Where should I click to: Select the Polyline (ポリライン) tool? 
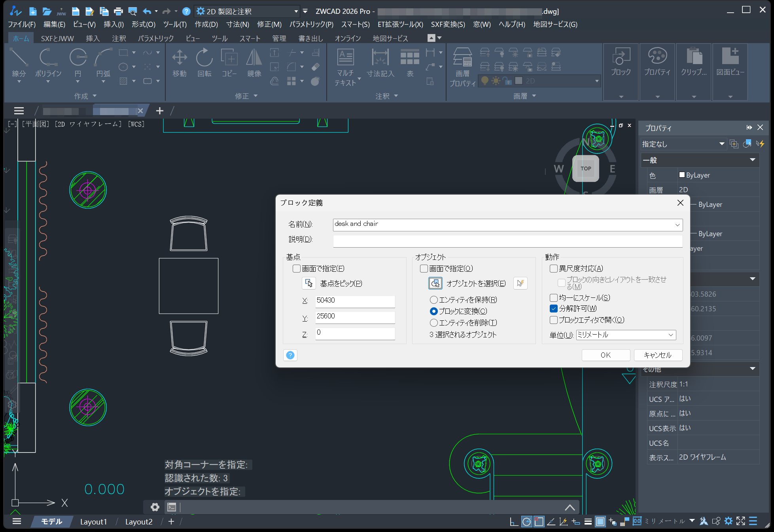tap(48, 62)
